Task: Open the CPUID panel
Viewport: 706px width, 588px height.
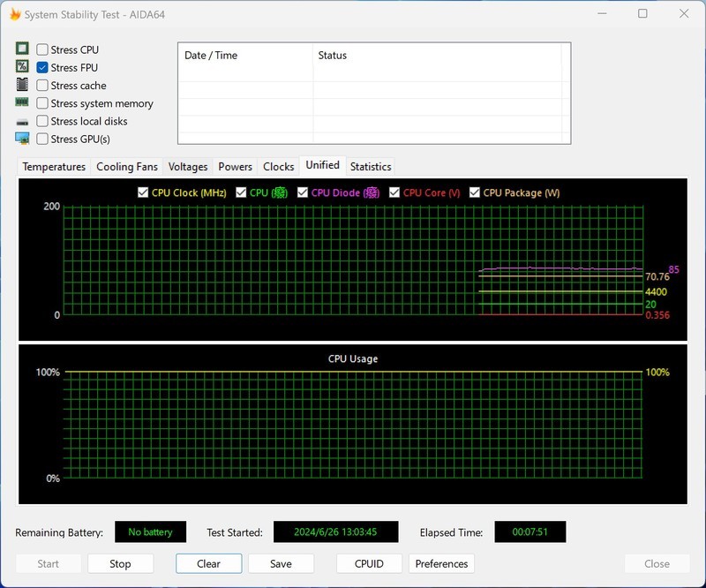Action: [x=369, y=563]
